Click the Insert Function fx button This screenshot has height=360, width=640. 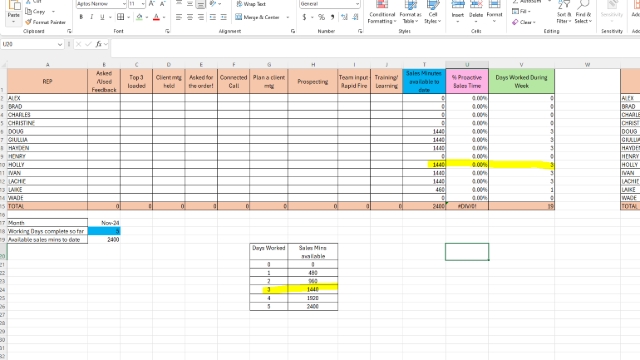[99, 44]
